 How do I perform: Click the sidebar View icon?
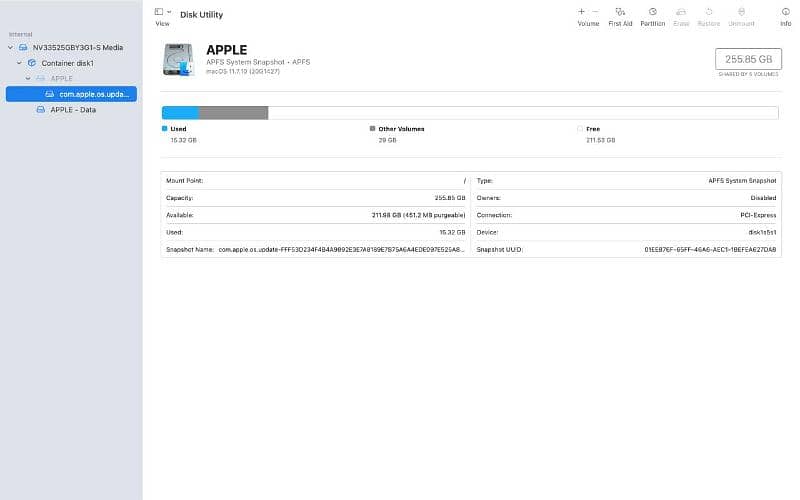[x=159, y=11]
